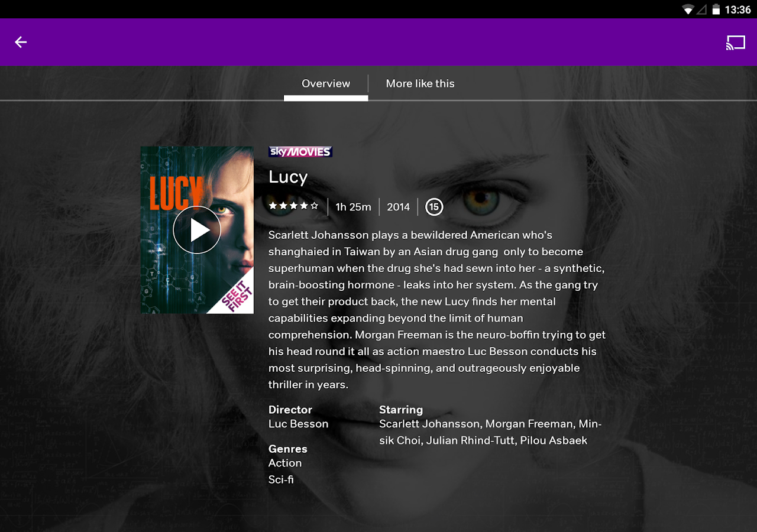Choose the Action genre
757x532 pixels.
click(285, 463)
